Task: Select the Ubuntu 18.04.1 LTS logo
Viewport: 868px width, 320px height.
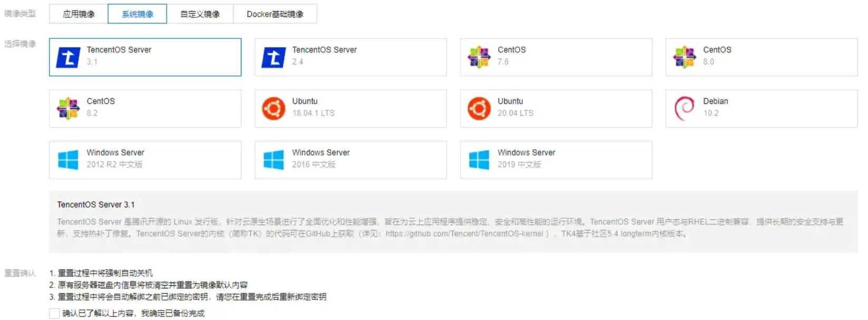Action: pyautogui.click(x=274, y=109)
